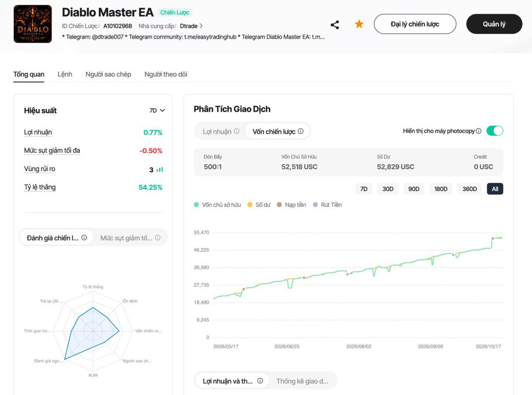532x395 pixels.
Task: Click strategy ID A10102968
Action: pyautogui.click(x=117, y=26)
